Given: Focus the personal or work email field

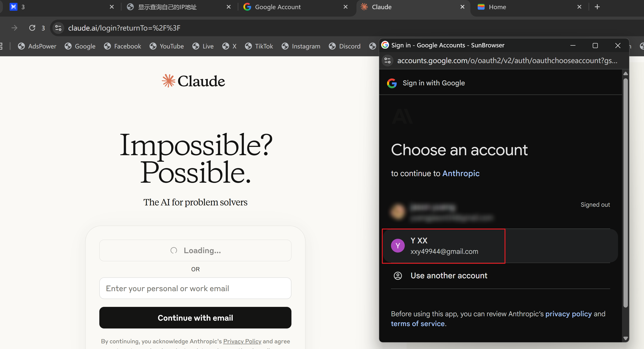Looking at the screenshot, I should (x=195, y=288).
